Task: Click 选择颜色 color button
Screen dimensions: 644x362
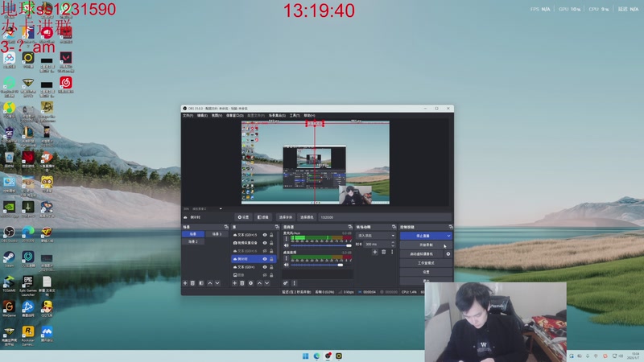Action: tap(307, 217)
